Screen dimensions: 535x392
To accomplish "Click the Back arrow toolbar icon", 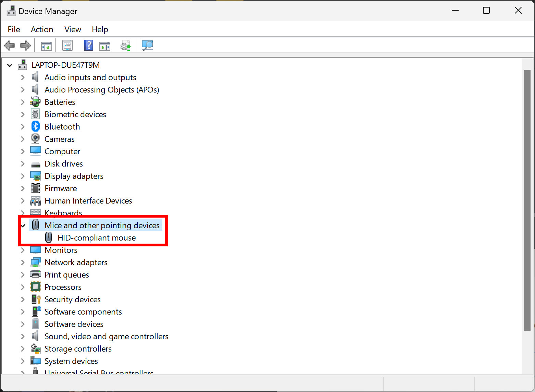I will click(10, 45).
